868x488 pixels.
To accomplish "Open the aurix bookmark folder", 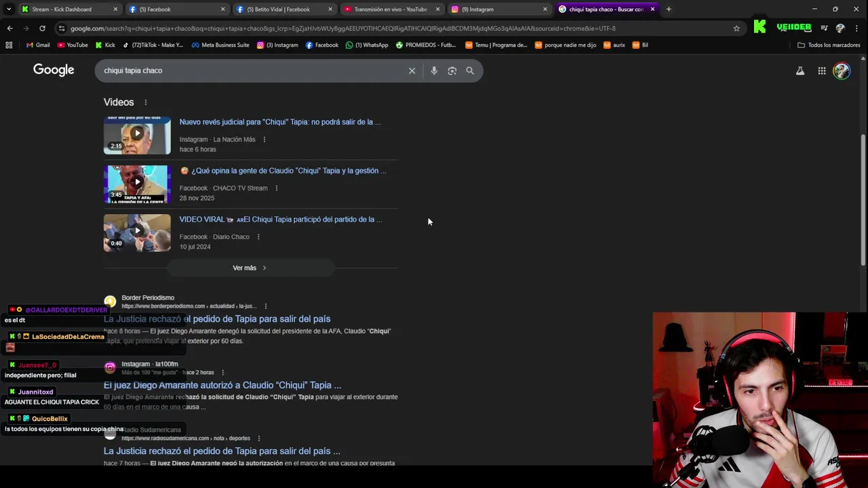I will pos(614,45).
